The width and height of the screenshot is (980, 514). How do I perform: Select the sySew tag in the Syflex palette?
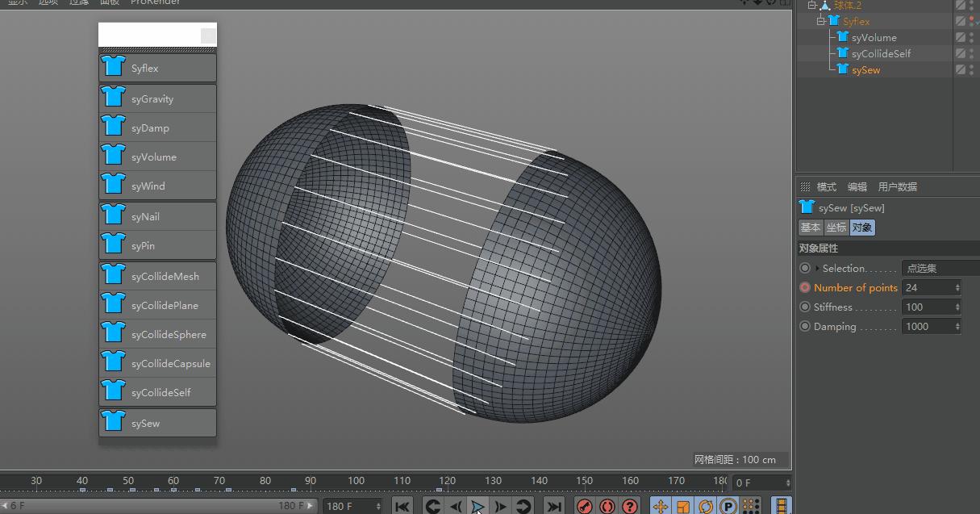[157, 422]
